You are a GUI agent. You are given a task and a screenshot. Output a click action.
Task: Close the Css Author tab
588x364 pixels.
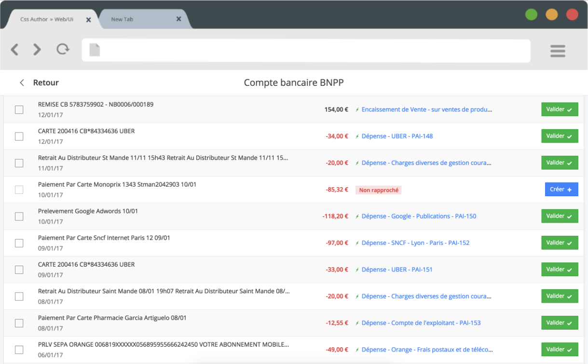point(88,20)
